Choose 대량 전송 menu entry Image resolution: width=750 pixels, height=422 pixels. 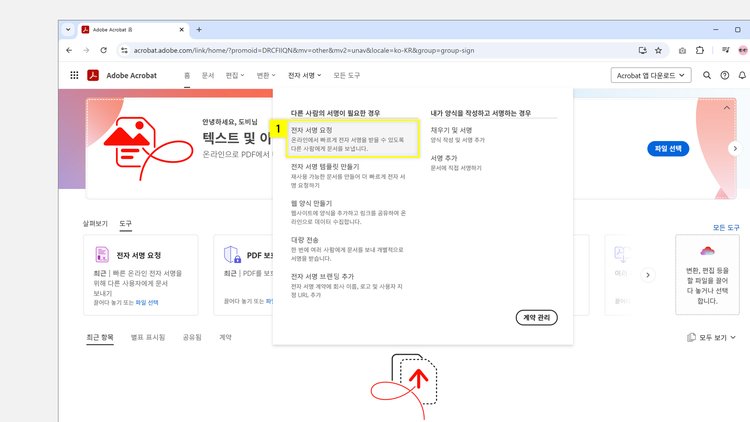(349, 249)
